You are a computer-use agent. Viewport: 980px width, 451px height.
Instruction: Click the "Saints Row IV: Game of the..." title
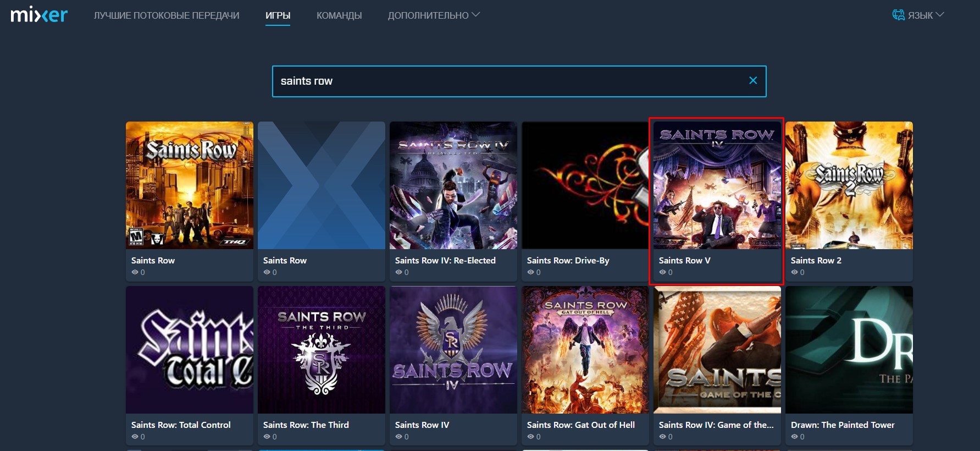[716, 425]
